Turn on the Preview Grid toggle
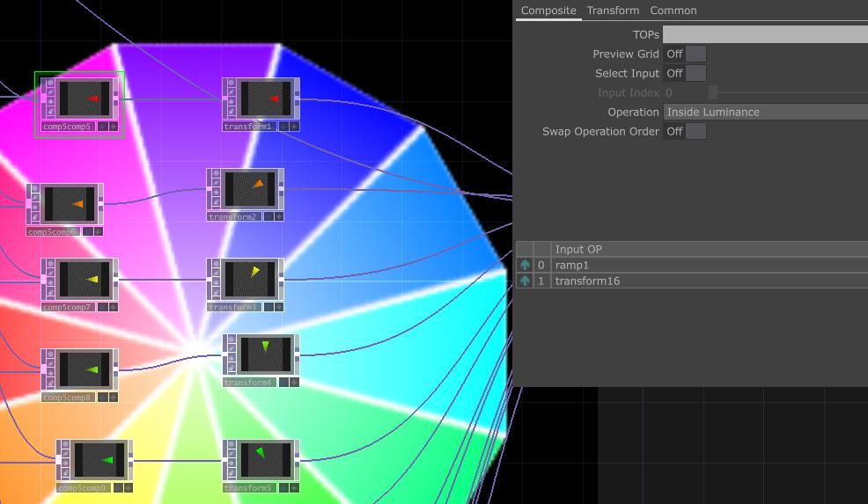The height and width of the screenshot is (504, 868). [x=685, y=54]
